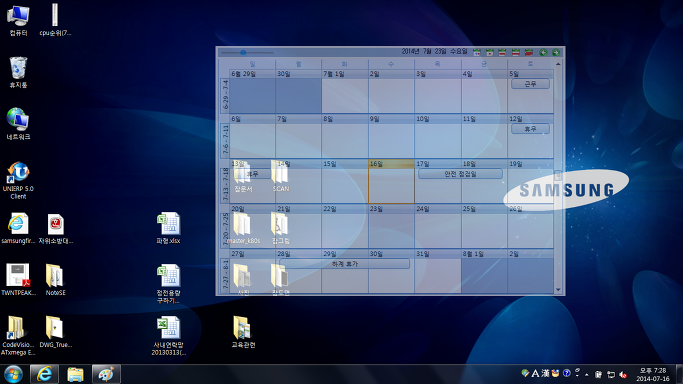Viewport: 683px width, 384px height.
Task: Open the Windows Start menu
Action: coord(13,374)
